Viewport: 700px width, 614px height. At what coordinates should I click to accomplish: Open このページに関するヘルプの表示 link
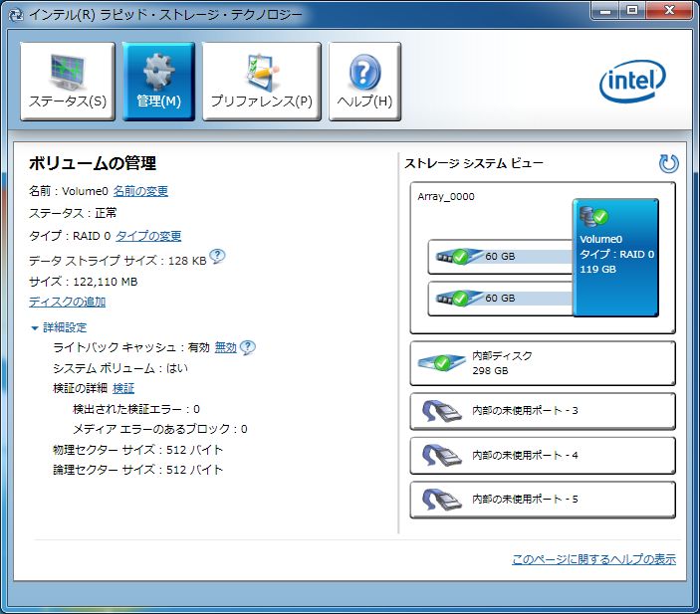point(593,559)
